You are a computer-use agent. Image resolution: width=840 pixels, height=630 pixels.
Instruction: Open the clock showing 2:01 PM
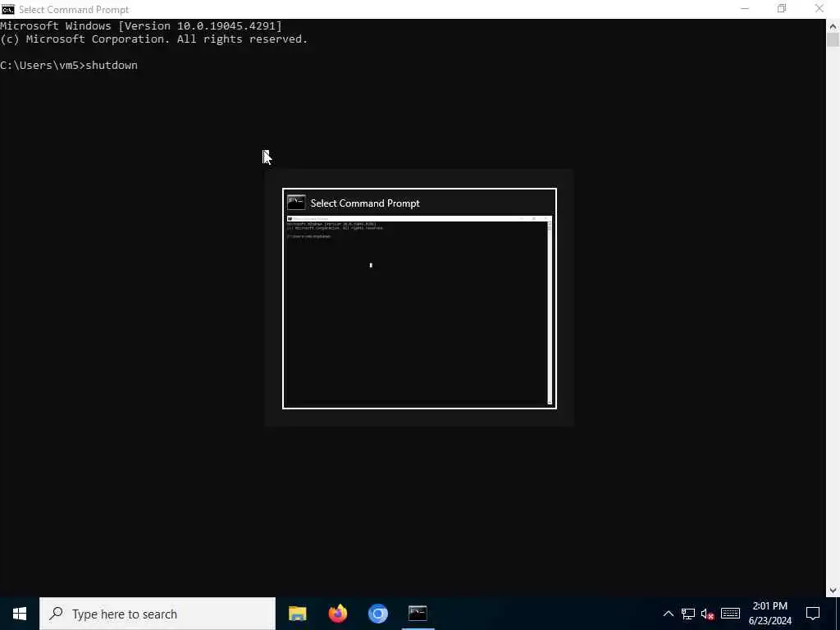point(769,614)
